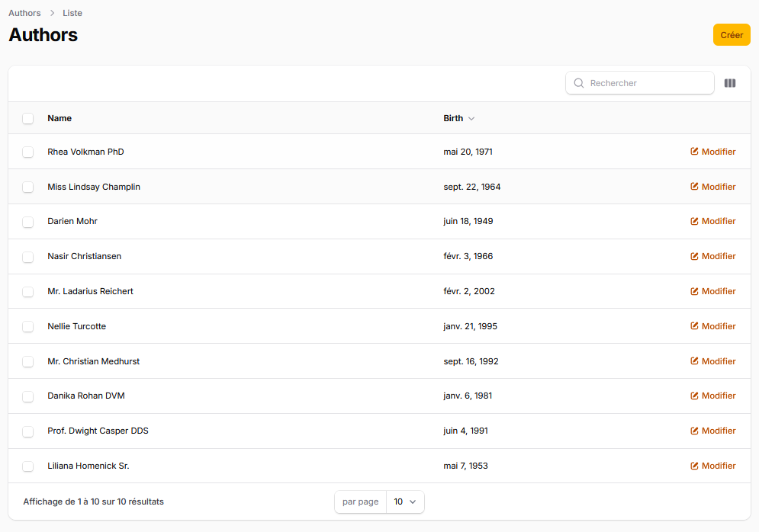Click edit icon for Nasir Christiansen
Screen dimensions: 759x532
694,256
